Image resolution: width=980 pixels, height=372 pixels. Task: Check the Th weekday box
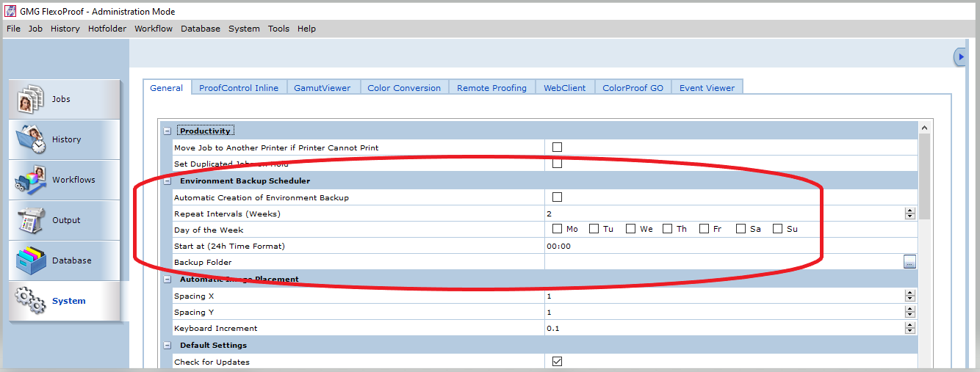pos(667,229)
